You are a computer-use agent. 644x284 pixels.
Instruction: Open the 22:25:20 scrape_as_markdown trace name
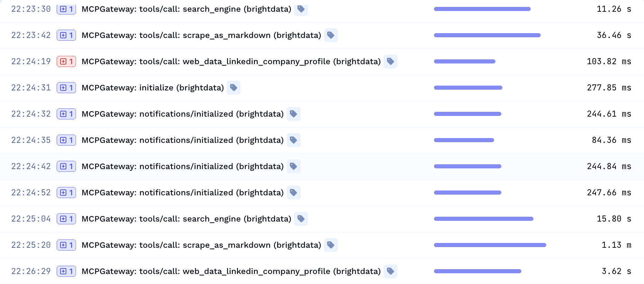(x=201, y=245)
